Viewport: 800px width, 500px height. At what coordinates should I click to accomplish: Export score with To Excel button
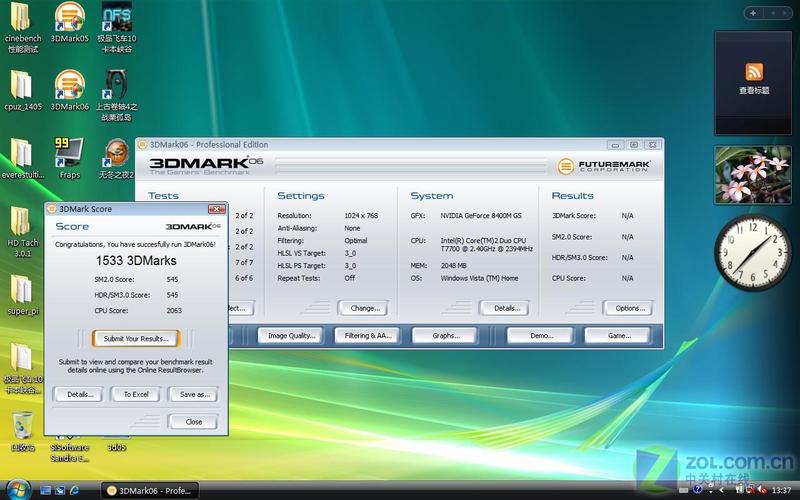136,394
